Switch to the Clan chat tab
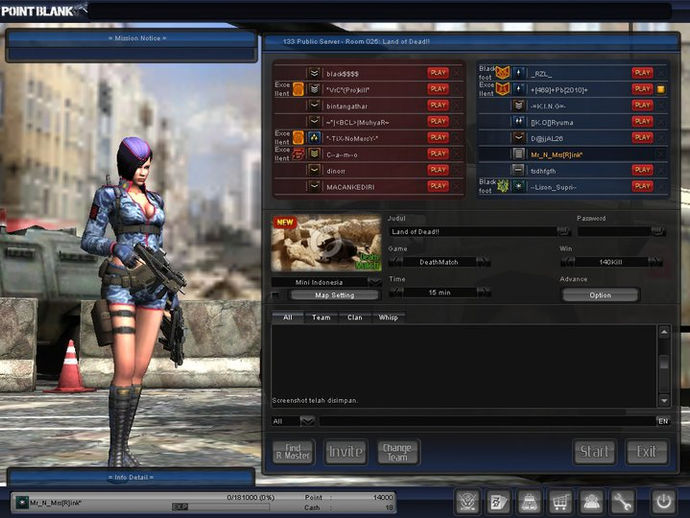 (355, 317)
